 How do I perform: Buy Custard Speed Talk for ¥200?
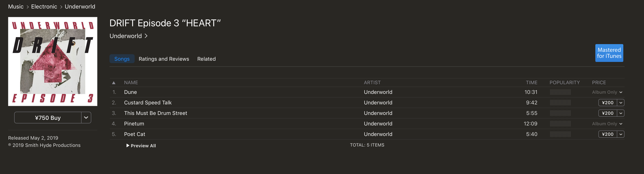[608, 103]
